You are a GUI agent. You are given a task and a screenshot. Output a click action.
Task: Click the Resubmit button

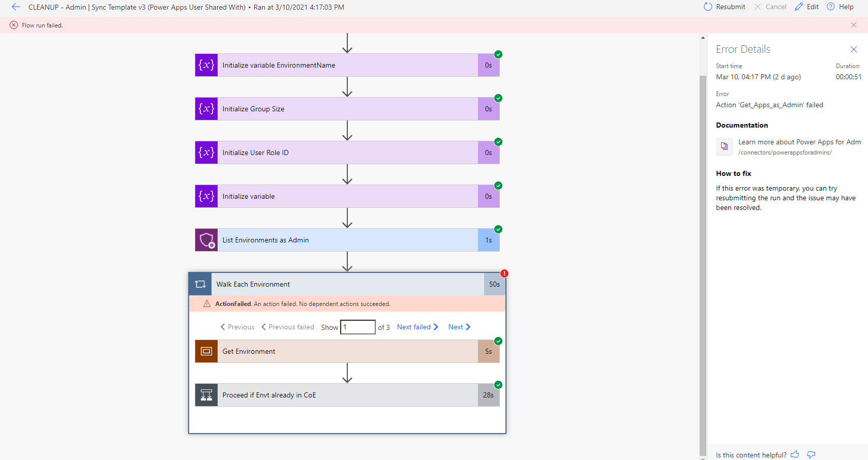(x=724, y=7)
